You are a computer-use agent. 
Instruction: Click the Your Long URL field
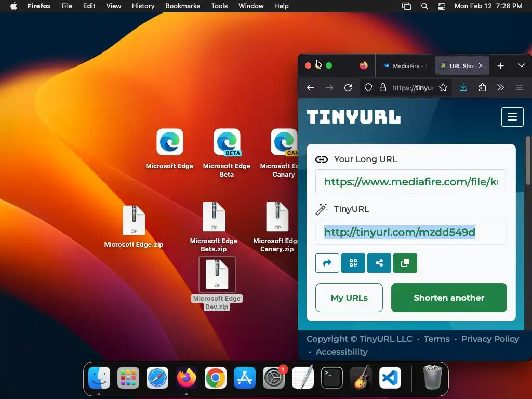411,182
